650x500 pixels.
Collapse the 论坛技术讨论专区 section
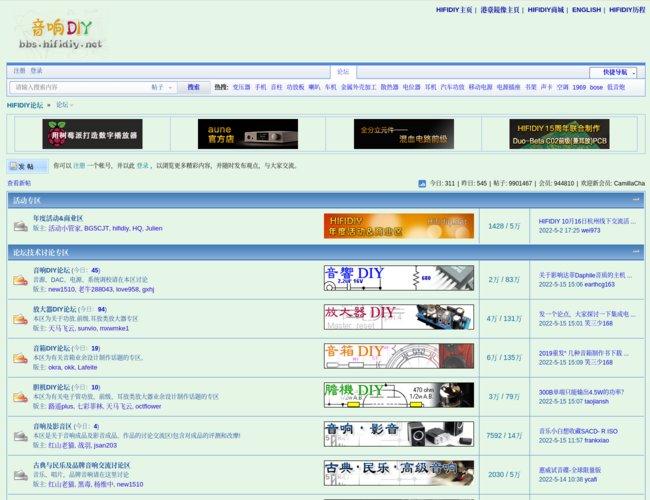pyautogui.click(x=636, y=252)
